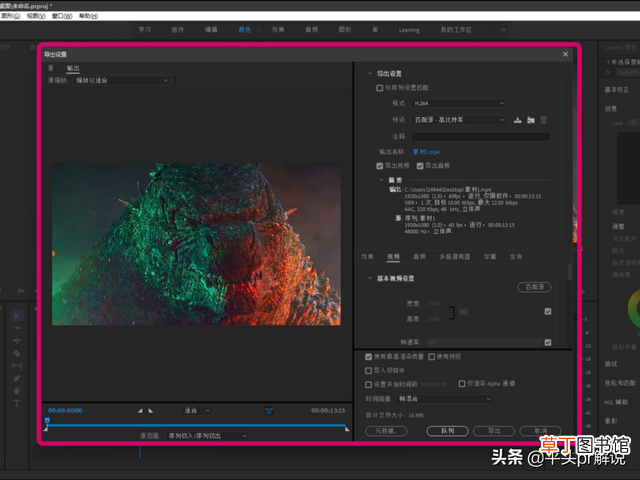
Task: Enable set start timecode checkbox
Action: click(369, 384)
